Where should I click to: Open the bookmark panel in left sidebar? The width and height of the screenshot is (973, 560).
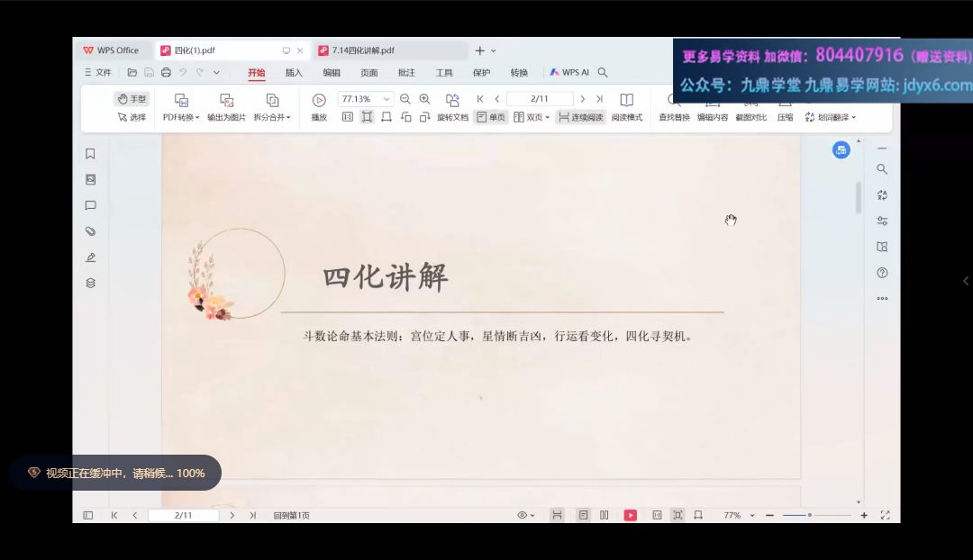(x=90, y=154)
